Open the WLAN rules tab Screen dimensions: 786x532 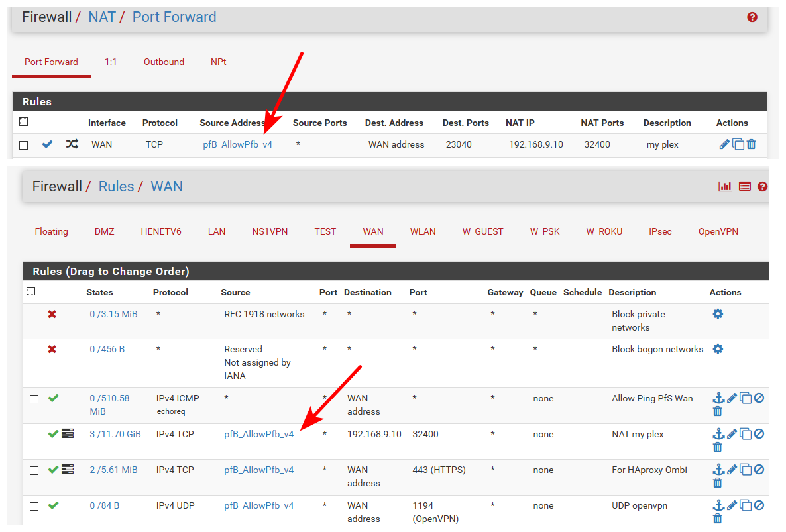[423, 231]
